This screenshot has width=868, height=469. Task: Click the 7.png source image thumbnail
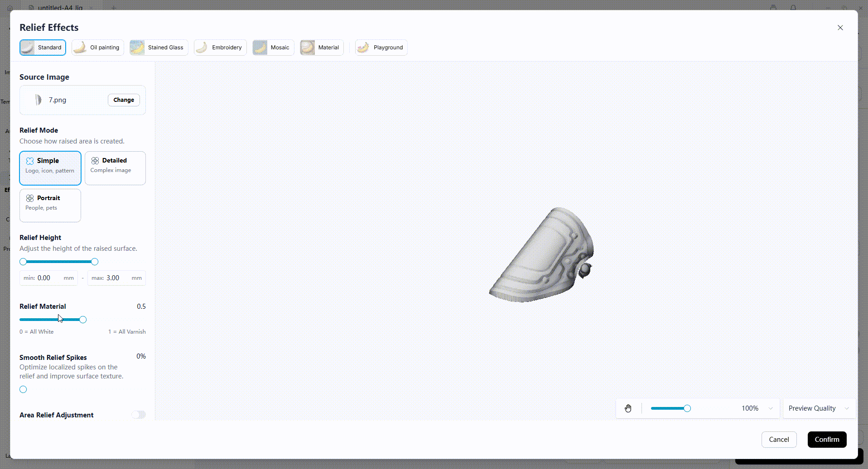coord(38,100)
